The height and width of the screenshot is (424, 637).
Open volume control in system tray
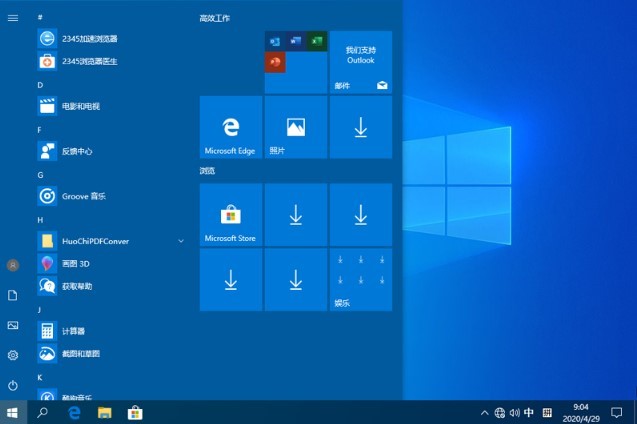pos(514,412)
